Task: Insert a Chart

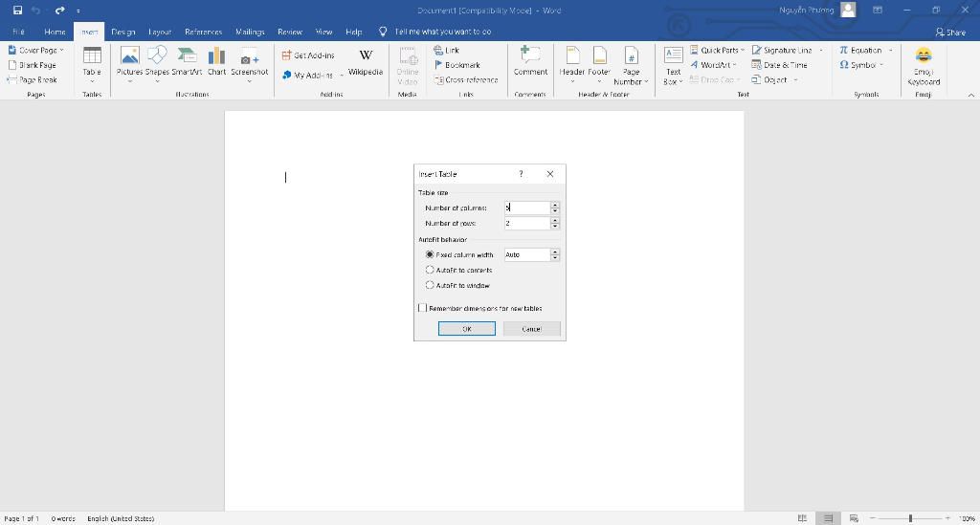Action: pos(216,61)
